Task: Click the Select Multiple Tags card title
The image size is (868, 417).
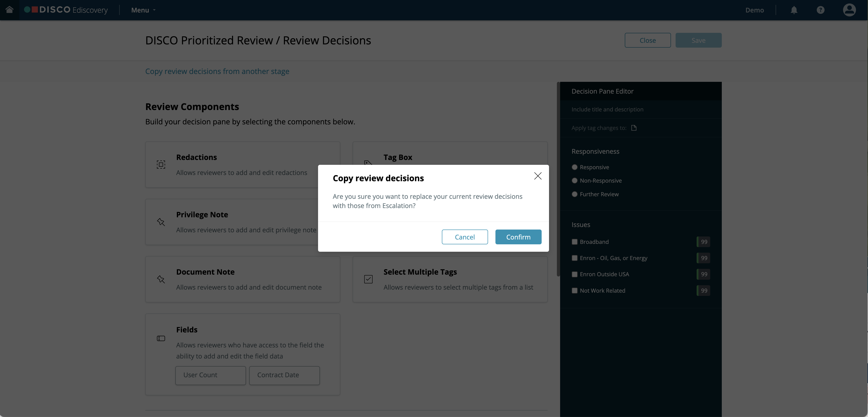Action: click(x=420, y=272)
